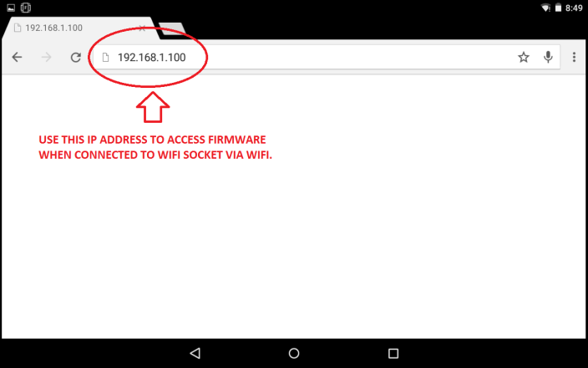This screenshot has width=588, height=368.
Task: Tap the Android home circle button
Action: (294, 353)
